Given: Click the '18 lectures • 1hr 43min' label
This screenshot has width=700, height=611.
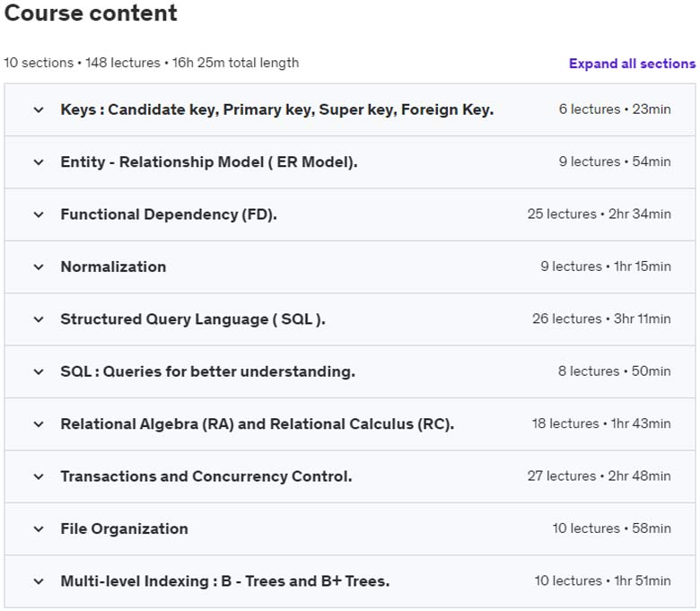Looking at the screenshot, I should coord(601,423).
